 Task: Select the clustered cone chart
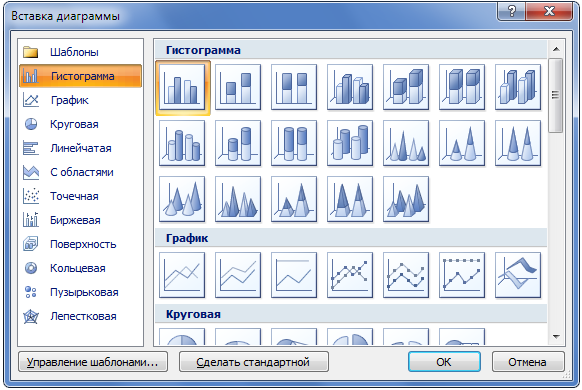point(406,143)
